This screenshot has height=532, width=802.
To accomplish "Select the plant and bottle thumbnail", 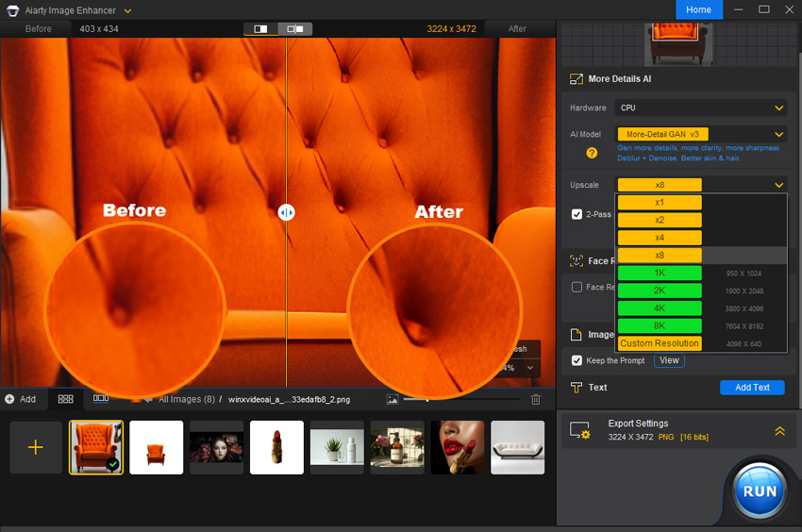I will 337,448.
